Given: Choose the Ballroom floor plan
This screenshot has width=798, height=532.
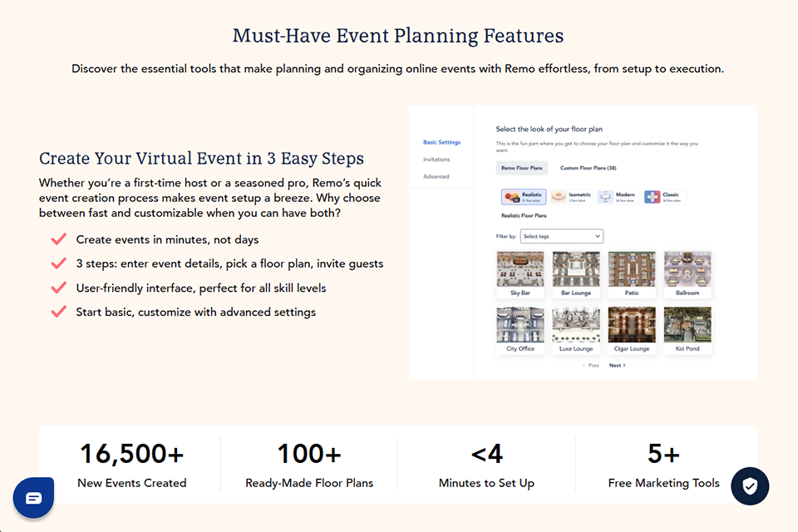Looking at the screenshot, I should point(687,274).
